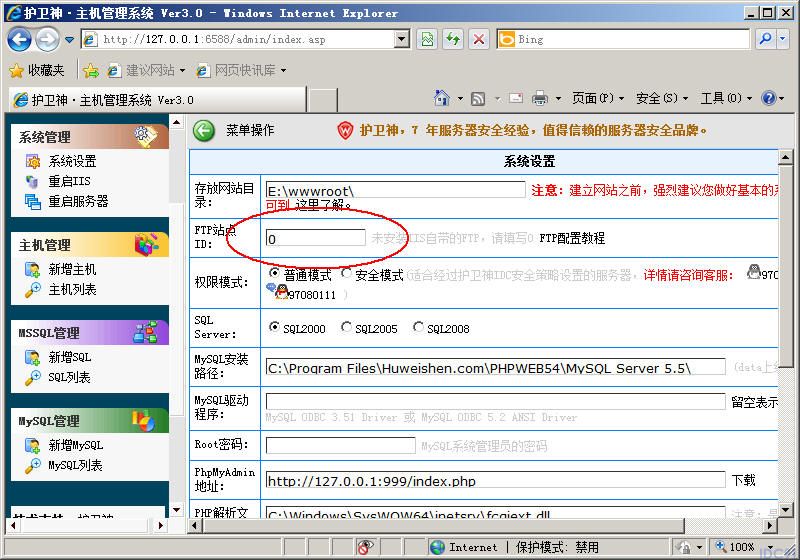Select the SQL2005 radio button
This screenshot has width=800, height=560.
click(x=346, y=326)
